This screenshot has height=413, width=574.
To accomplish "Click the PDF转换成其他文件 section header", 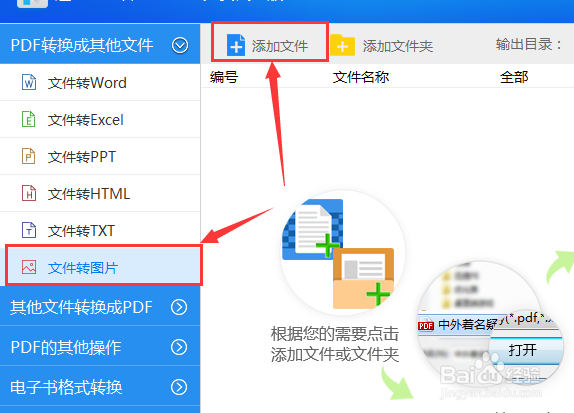I will coord(100,44).
